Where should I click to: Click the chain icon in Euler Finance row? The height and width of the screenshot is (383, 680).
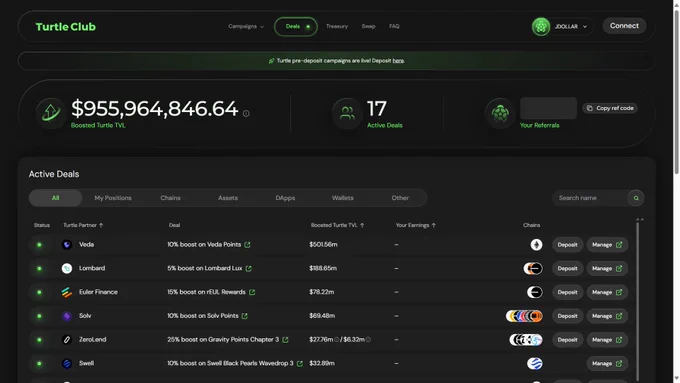pos(535,292)
